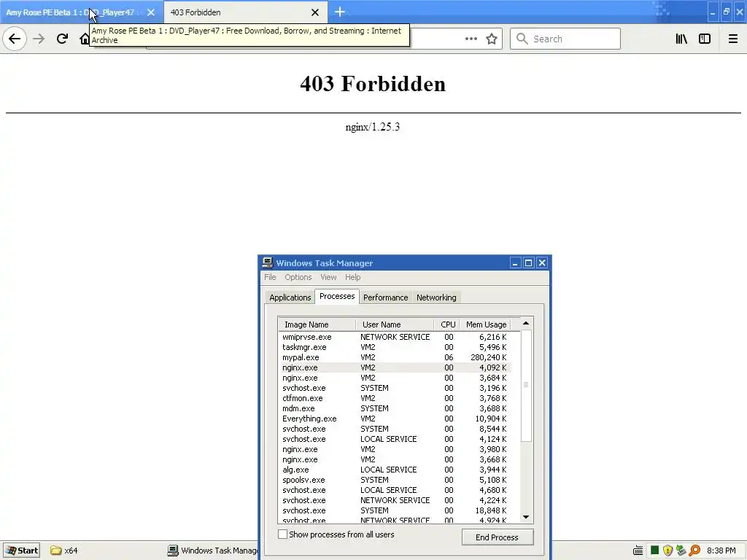Open the page actions three-dot menu
Screen dimensions: 747x560
pyautogui.click(x=471, y=39)
